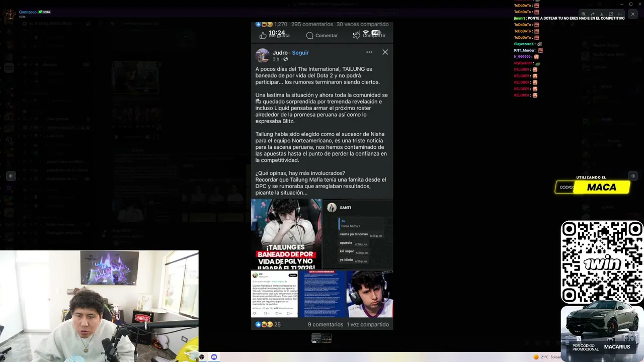Screen dimensions: 644x362
Task: Select the second thumbnail in the bottom strip
Action: 327,338
